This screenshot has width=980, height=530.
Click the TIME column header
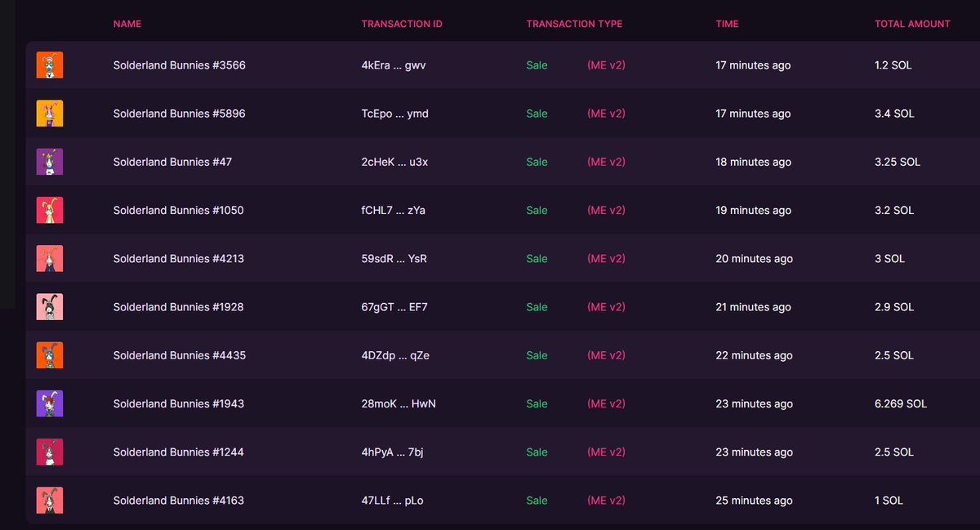(x=727, y=24)
